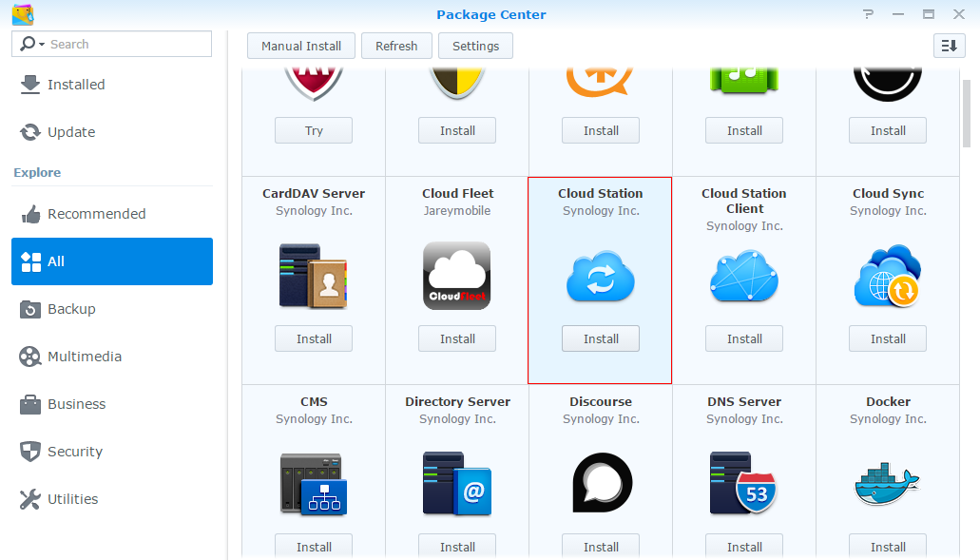Refresh the package list
The image size is (980, 560).
pyautogui.click(x=396, y=47)
